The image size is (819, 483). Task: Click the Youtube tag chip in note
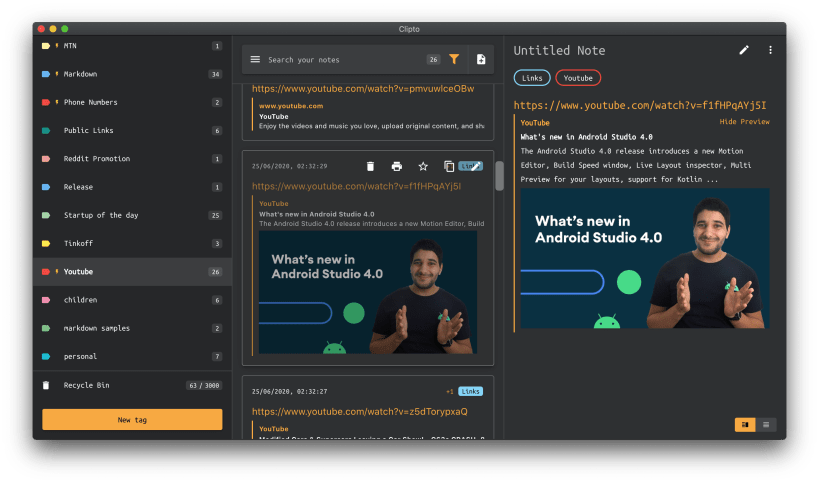coord(578,78)
